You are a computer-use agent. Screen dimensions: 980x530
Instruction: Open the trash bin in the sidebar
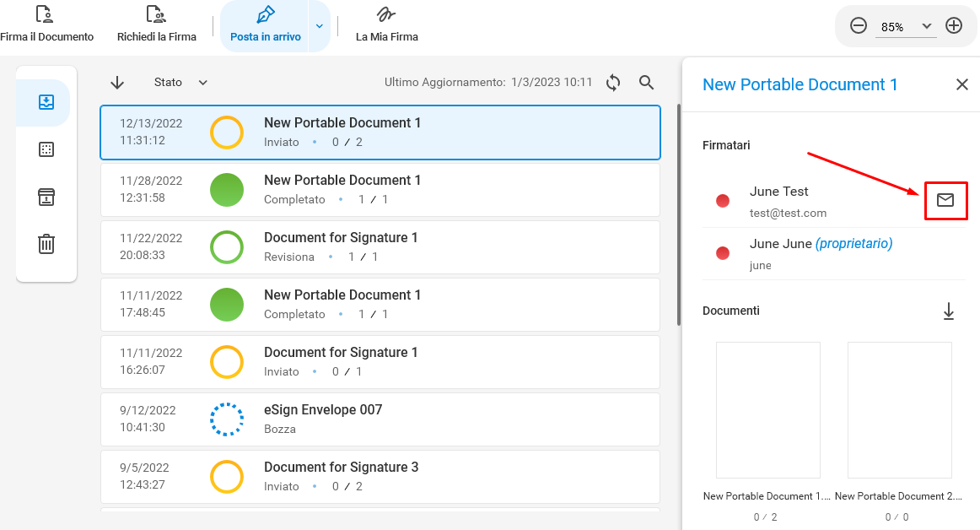(x=46, y=244)
